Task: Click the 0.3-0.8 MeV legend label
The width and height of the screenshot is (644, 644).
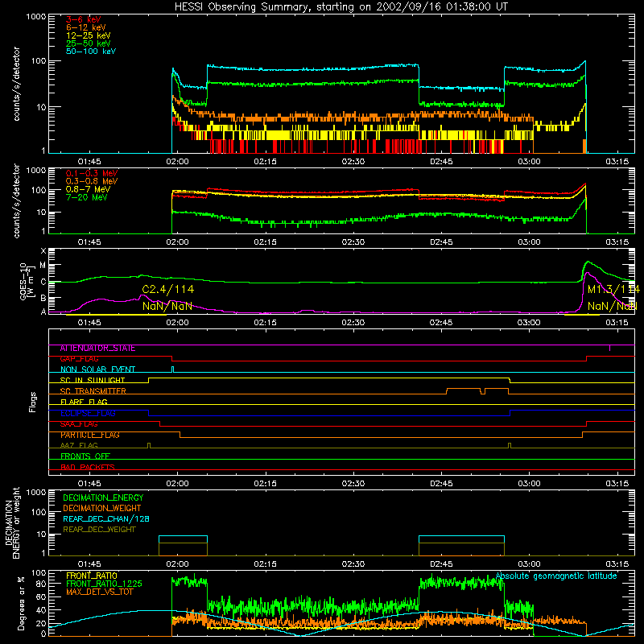Action: pyautogui.click(x=92, y=181)
